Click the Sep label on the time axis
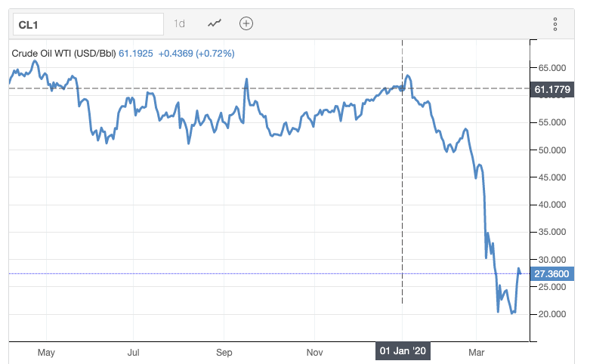The height and width of the screenshot is (364, 590). 224,353
